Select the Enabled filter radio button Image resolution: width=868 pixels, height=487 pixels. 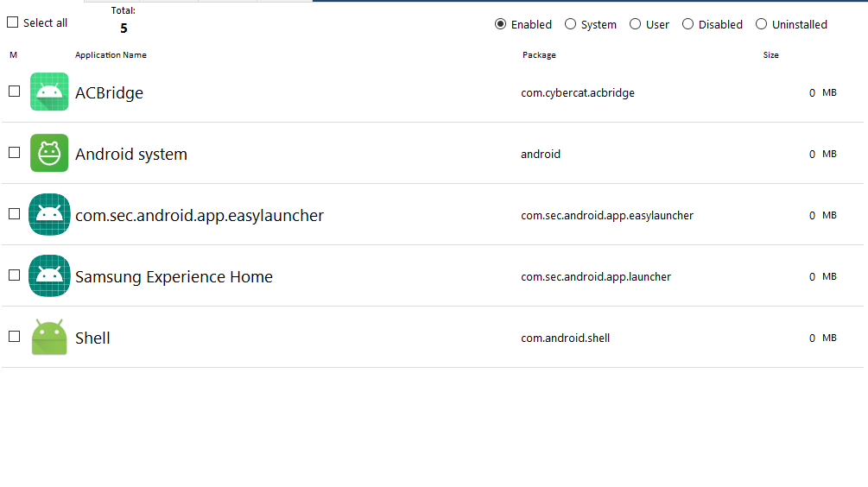pyautogui.click(x=500, y=24)
